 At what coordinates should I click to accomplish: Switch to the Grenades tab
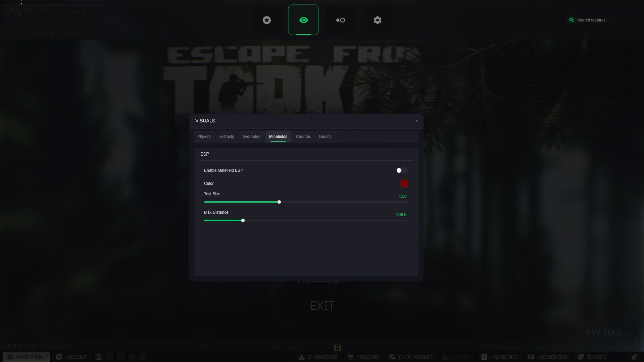251,137
